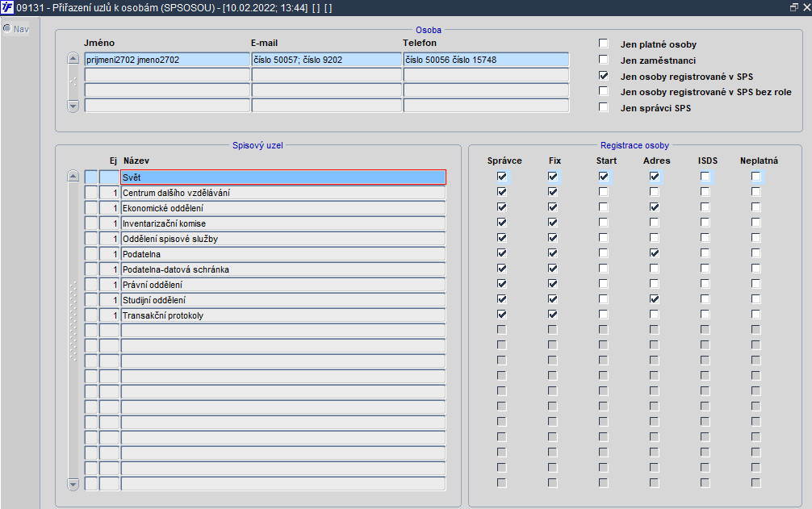The image size is (812, 509).
Task: Enable Jen platné osoby checkbox
Action: pyautogui.click(x=603, y=44)
